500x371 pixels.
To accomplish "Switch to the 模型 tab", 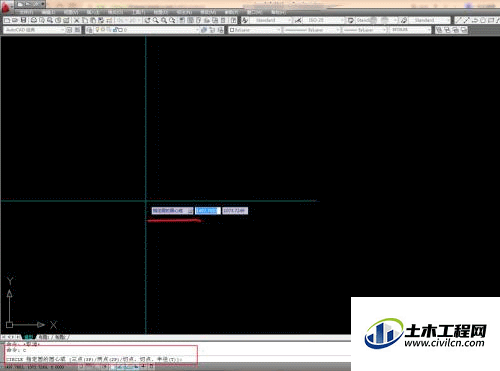I will click(x=29, y=337).
